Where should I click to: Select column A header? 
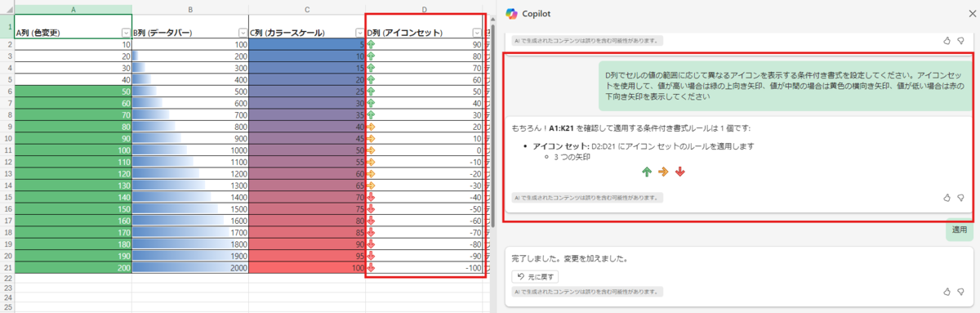tap(73, 9)
